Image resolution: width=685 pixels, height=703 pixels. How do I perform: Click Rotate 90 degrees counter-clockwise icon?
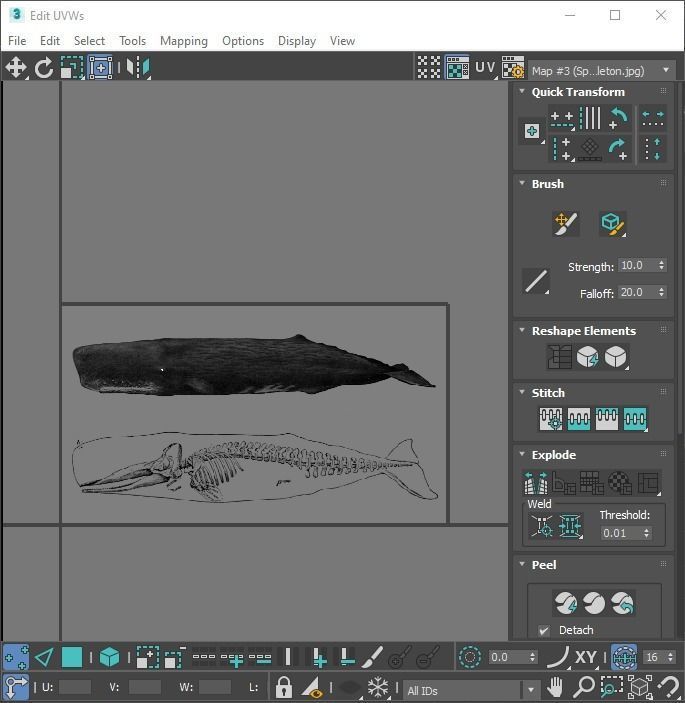(x=619, y=119)
